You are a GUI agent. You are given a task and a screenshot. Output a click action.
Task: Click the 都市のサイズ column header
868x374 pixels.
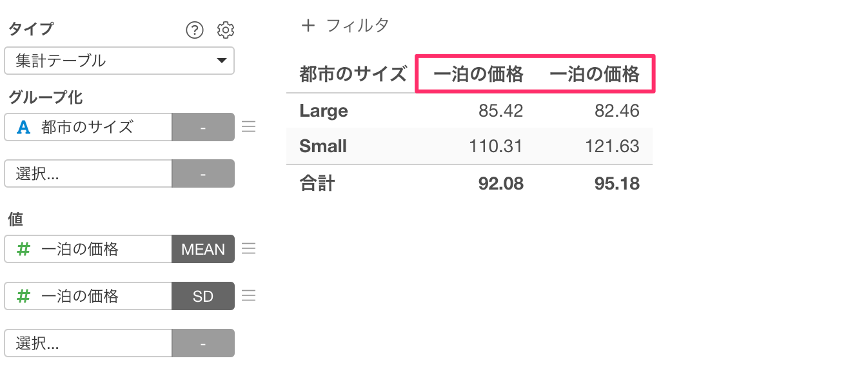pyautogui.click(x=353, y=75)
